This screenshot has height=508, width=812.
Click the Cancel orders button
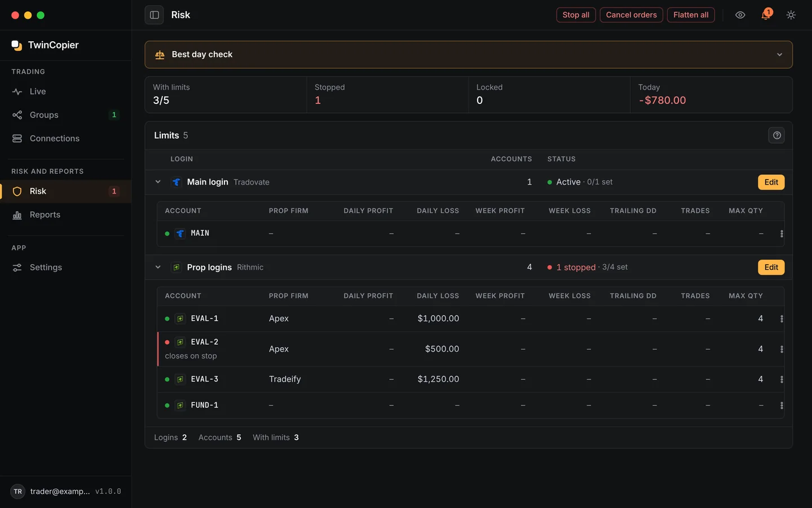tap(631, 15)
